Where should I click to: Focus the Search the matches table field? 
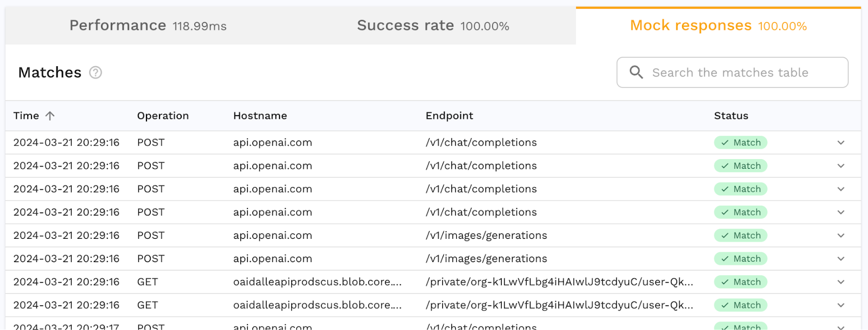pos(732,72)
